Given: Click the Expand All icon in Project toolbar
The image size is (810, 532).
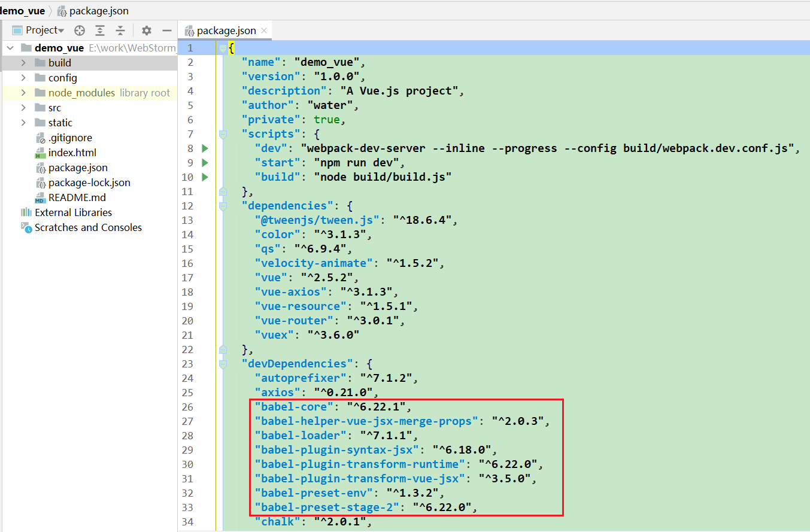Looking at the screenshot, I should pyautogui.click(x=100, y=30).
